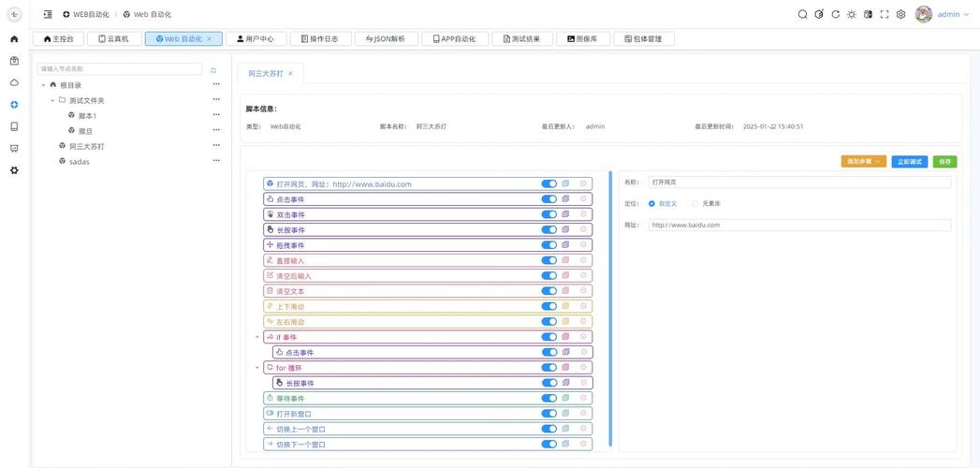Focus the node name search field
Screen dimensions: 980x468
pyautogui.click(x=120, y=69)
